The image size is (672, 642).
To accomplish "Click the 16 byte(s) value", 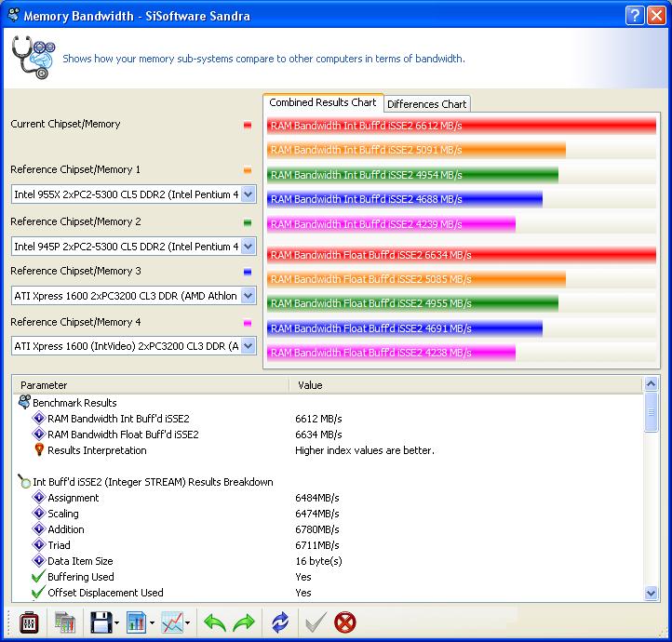I will pos(318,561).
